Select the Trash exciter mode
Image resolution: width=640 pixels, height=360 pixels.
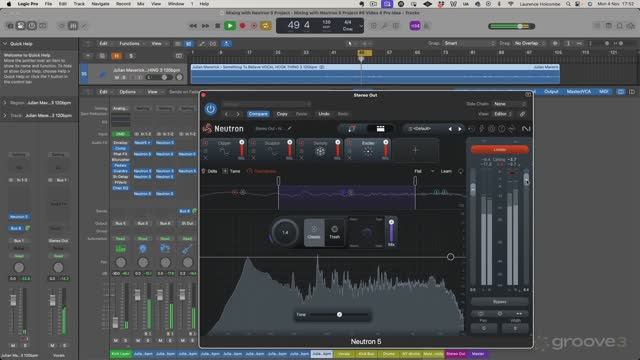[334, 232]
